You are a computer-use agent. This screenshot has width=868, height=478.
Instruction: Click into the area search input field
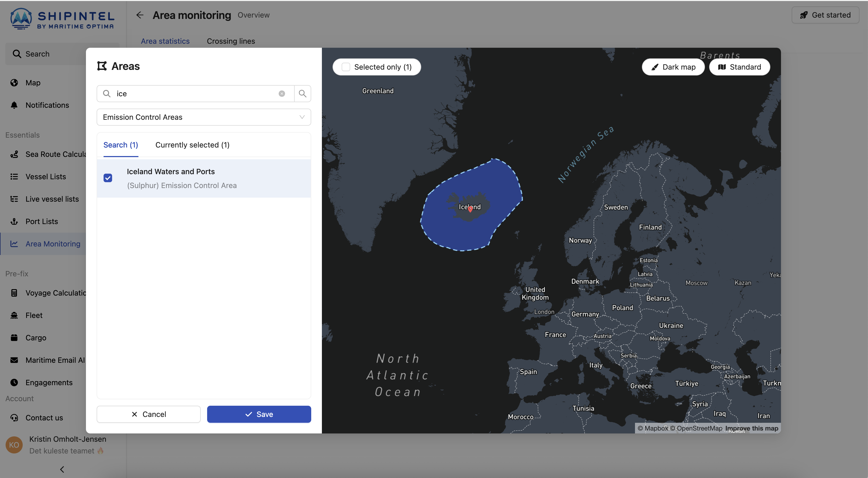[x=195, y=94]
